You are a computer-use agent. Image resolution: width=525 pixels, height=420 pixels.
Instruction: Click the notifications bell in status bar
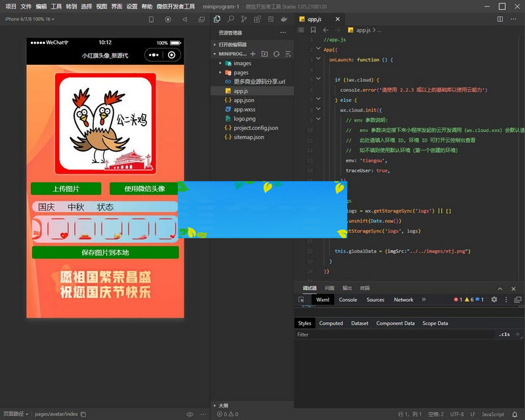click(514, 414)
